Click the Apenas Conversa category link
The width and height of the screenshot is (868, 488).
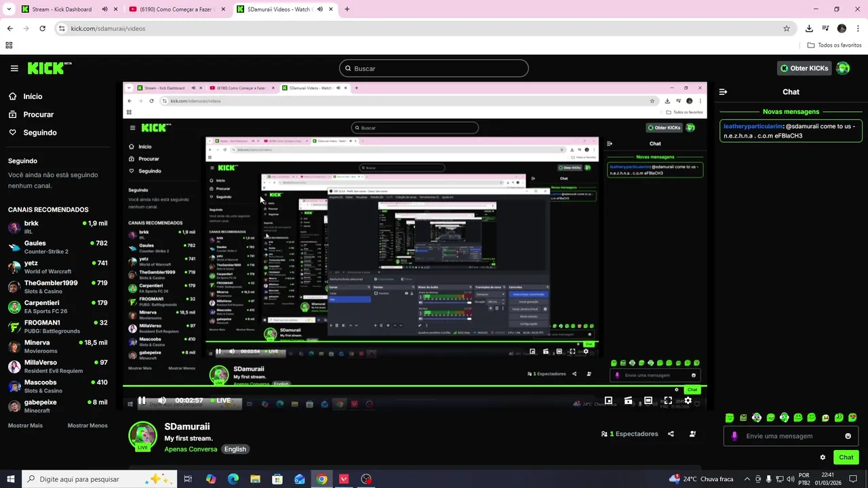(x=191, y=449)
